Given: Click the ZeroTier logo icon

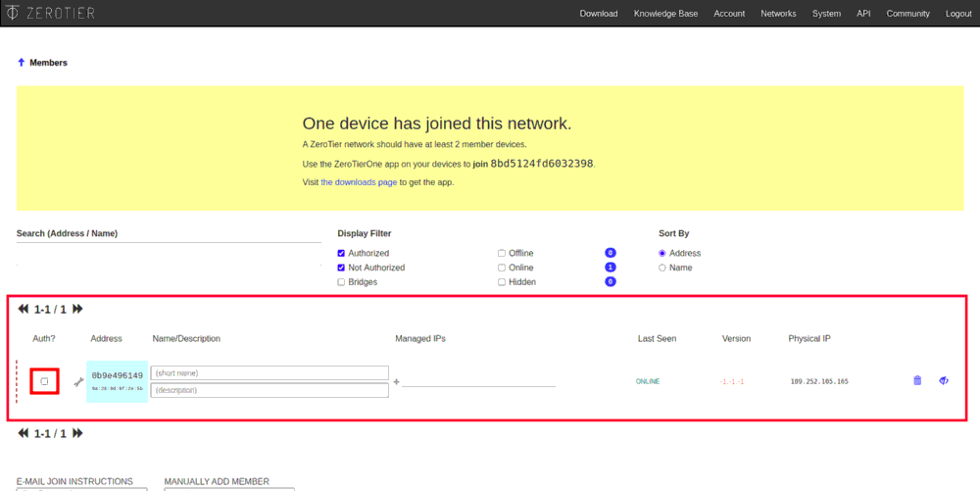Looking at the screenshot, I should click(10, 13).
